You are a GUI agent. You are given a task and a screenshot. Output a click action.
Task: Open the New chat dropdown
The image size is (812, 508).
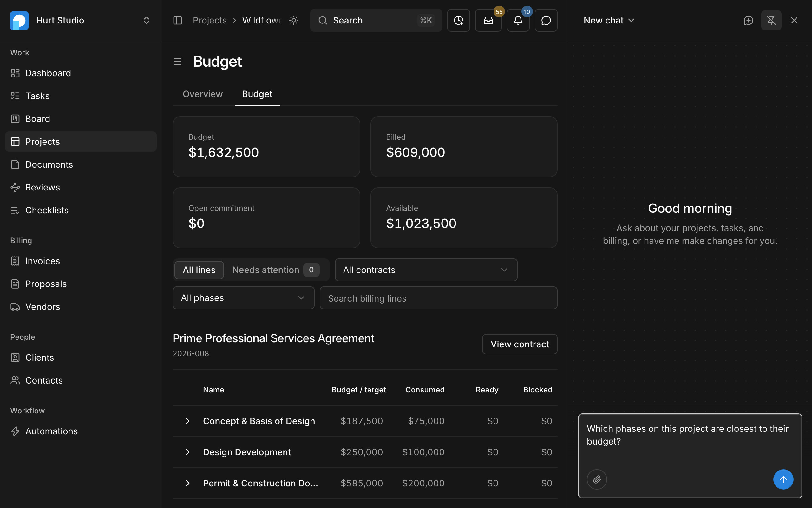click(609, 21)
